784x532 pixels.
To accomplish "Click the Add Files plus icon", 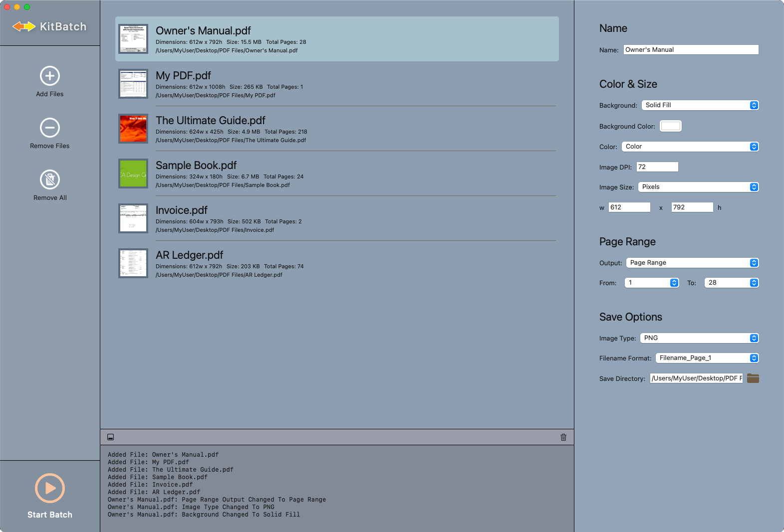I will click(x=50, y=76).
